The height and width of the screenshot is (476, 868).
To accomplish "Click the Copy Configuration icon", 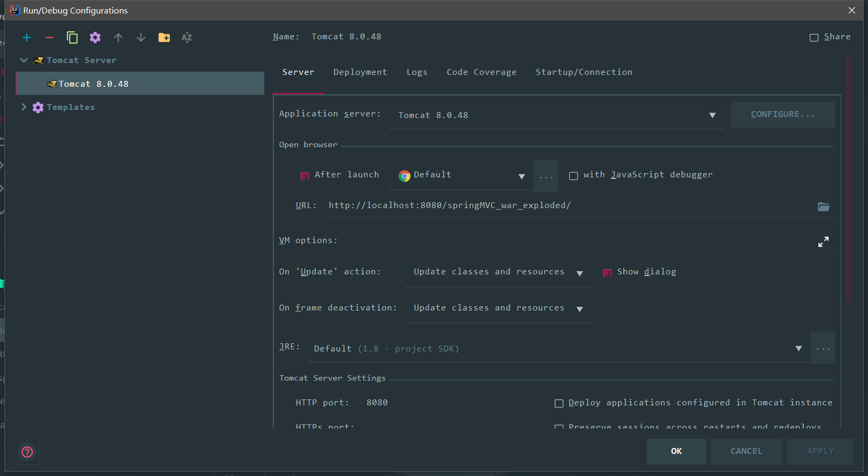I will tap(72, 37).
